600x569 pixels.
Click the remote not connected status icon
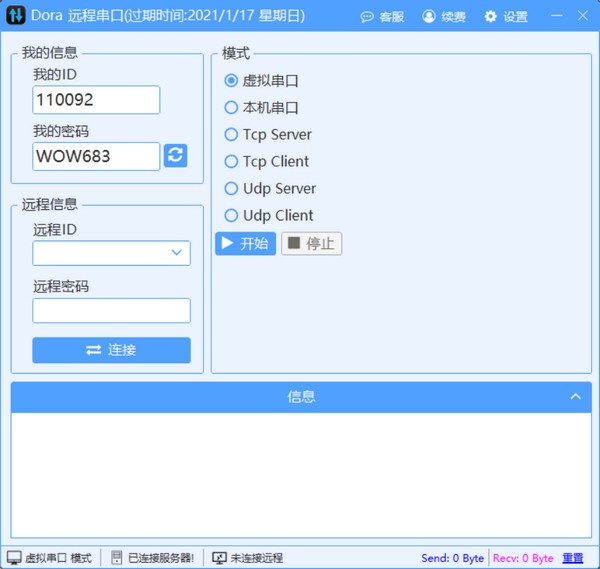point(220,558)
